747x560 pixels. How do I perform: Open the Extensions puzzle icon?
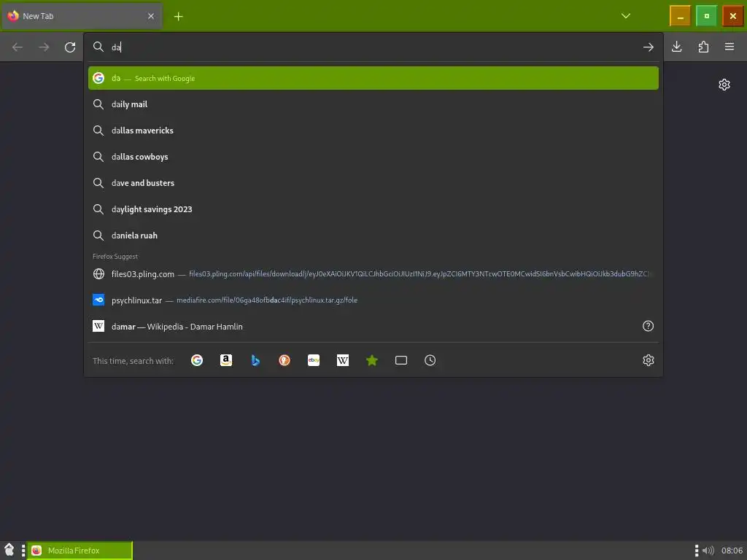(x=703, y=47)
